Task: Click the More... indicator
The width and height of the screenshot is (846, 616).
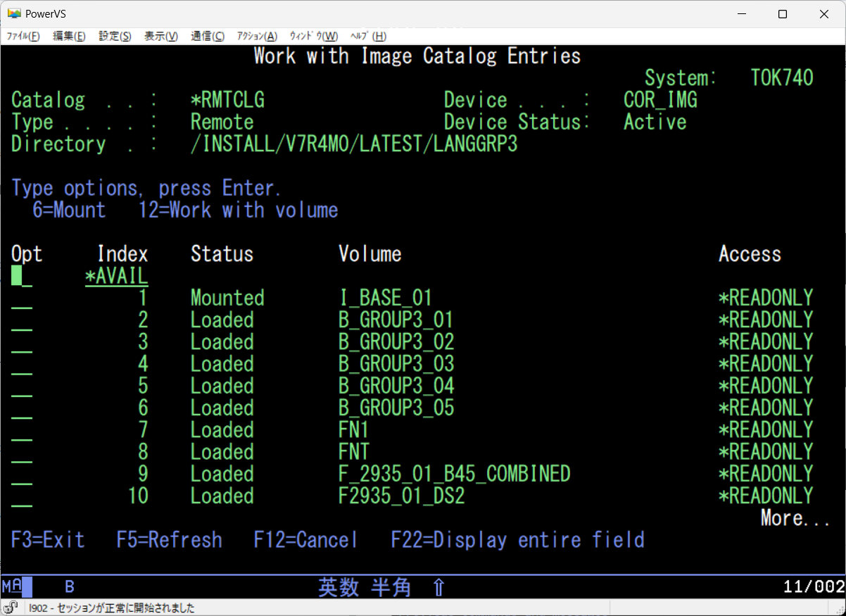Action: [795, 519]
